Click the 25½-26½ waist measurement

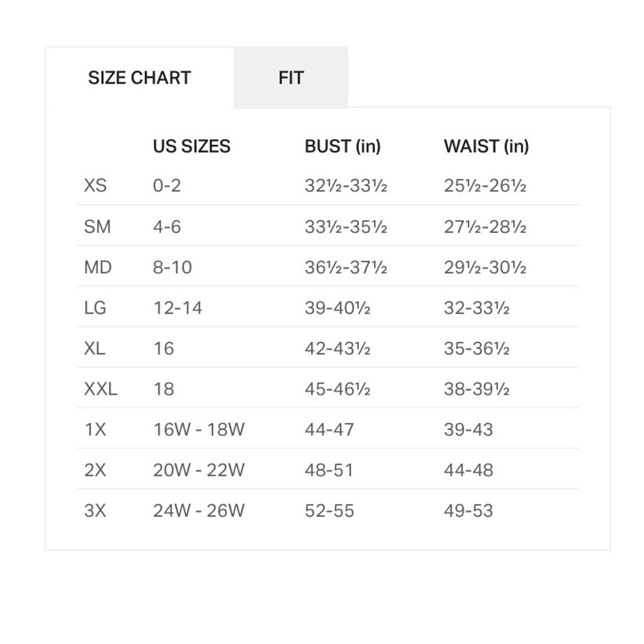coord(485,185)
